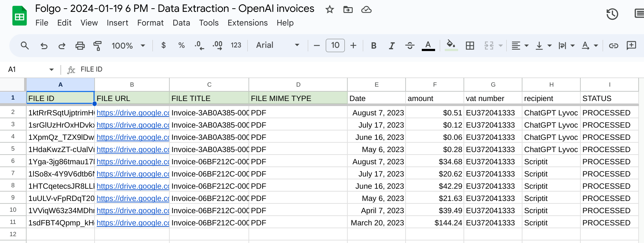Image resolution: width=644 pixels, height=243 pixels.
Task: Click the formula bar showing FILE ID
Action: coord(360,69)
